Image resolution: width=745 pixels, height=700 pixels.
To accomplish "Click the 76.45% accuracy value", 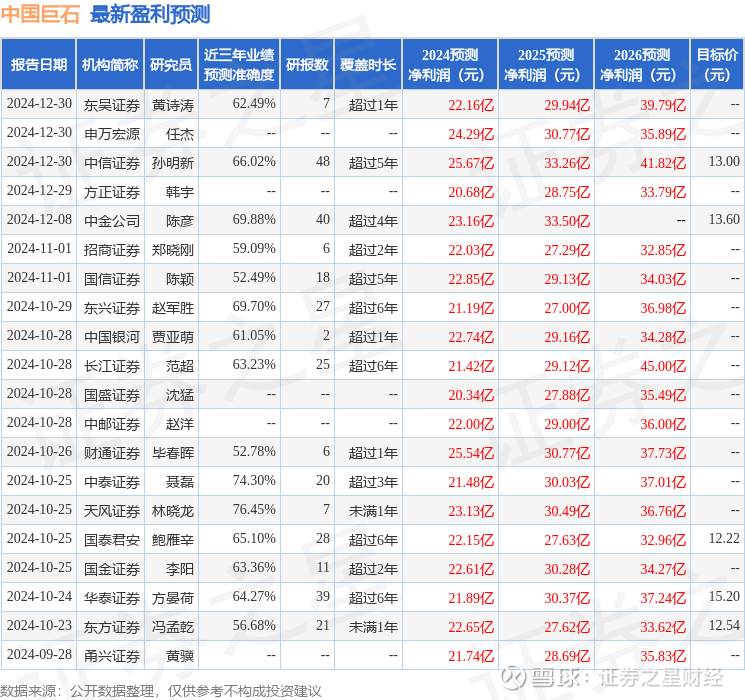I will point(254,509).
